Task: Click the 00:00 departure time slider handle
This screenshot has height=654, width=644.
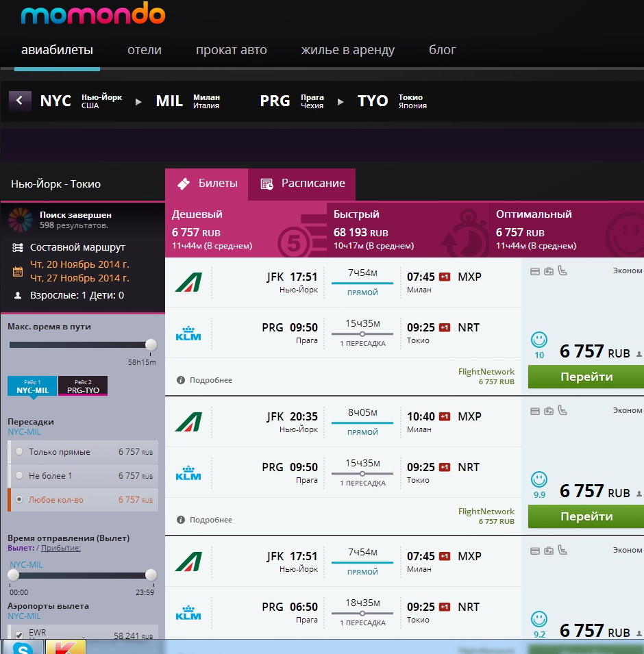Action: [13, 575]
